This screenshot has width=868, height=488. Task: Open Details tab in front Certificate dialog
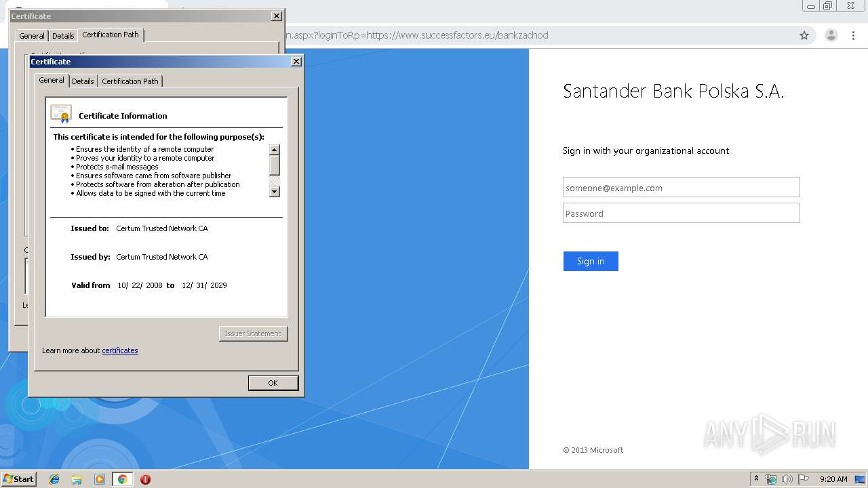tap(83, 81)
